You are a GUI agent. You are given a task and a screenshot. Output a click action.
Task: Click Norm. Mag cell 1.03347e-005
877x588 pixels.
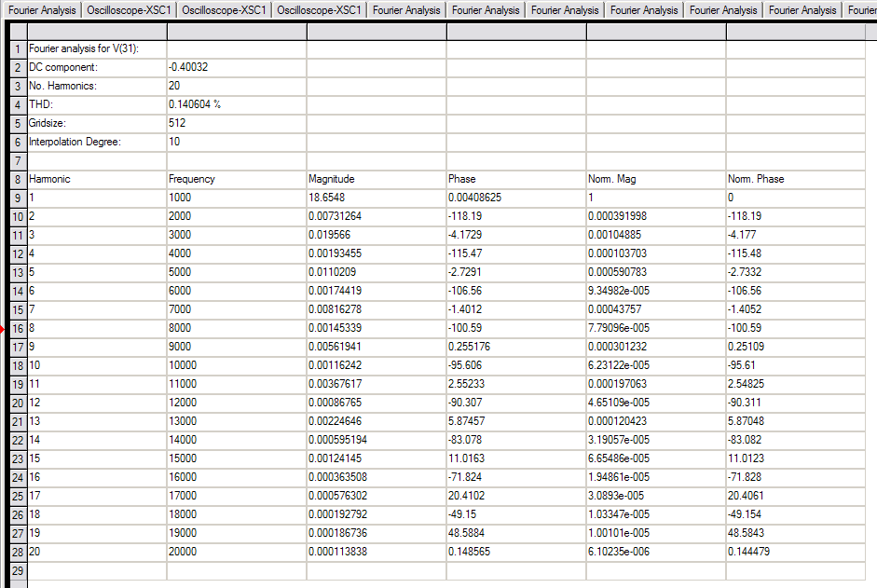pyautogui.click(x=656, y=514)
